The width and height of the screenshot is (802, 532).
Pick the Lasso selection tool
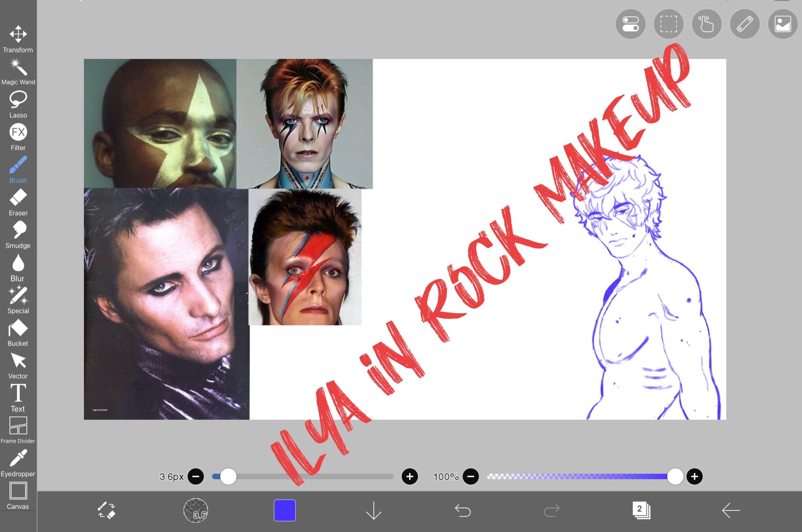(18, 104)
